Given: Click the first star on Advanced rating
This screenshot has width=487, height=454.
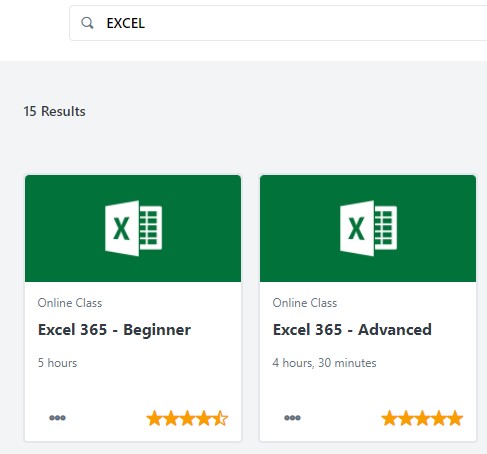Looking at the screenshot, I should click(389, 418).
